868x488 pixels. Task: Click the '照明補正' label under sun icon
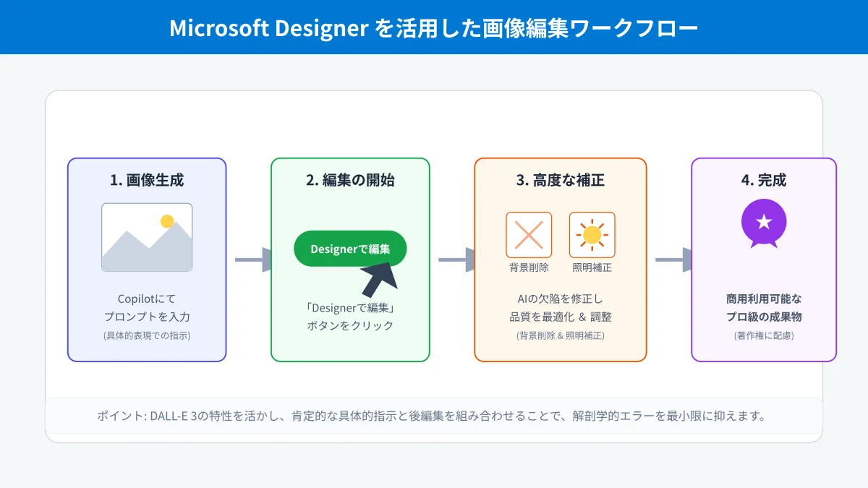pyautogui.click(x=592, y=267)
